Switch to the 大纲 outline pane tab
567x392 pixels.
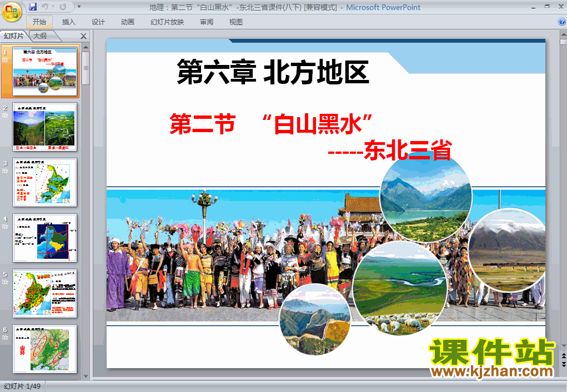(40, 36)
